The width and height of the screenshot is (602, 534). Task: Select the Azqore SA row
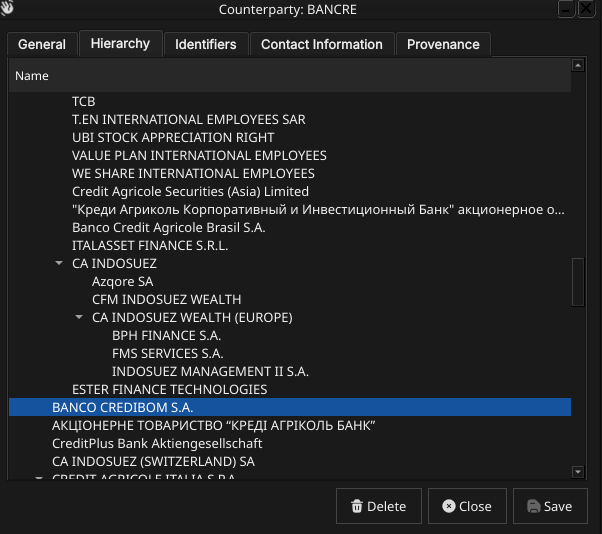point(290,281)
